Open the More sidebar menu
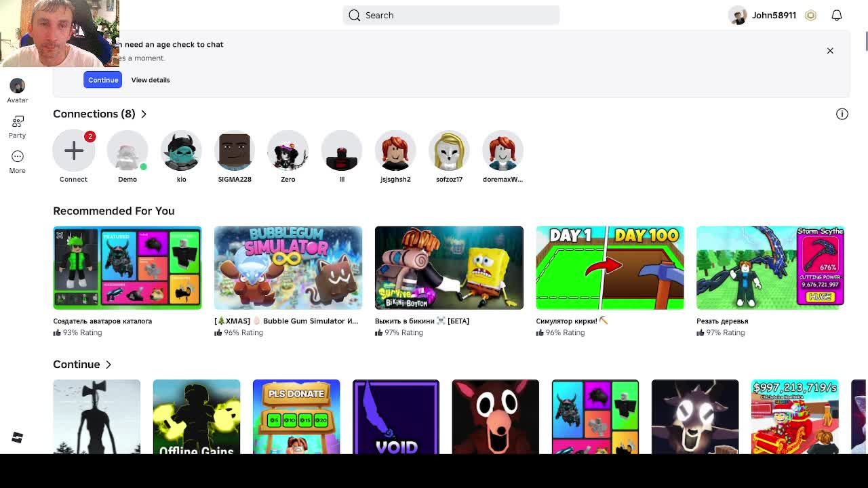The height and width of the screenshot is (488, 868). tap(18, 157)
